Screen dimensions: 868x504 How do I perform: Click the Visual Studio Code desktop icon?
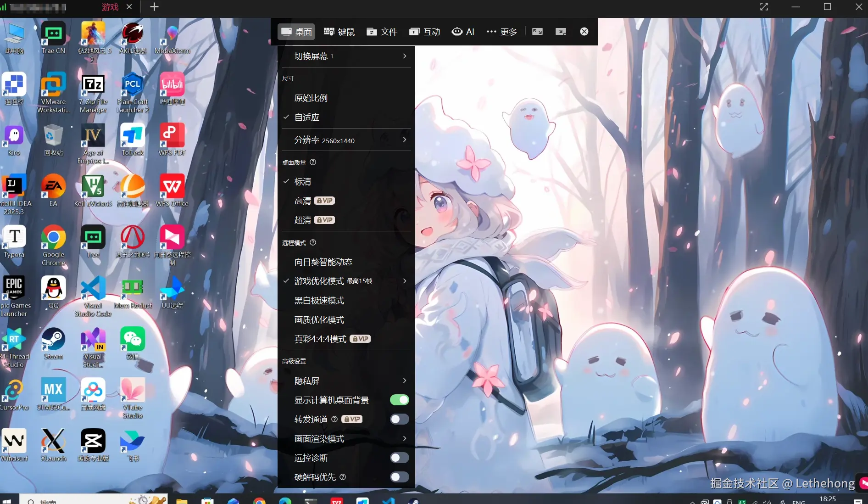point(93,297)
